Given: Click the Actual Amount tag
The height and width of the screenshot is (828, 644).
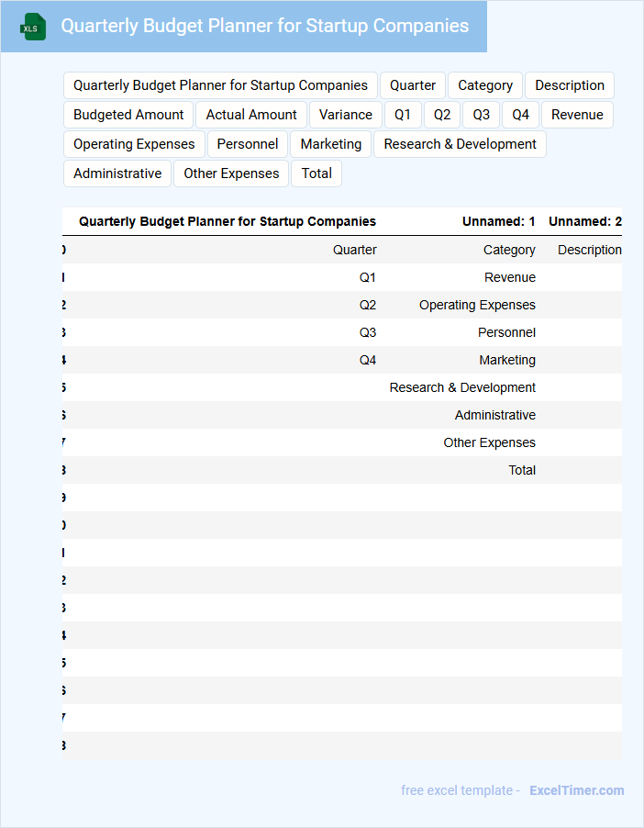Looking at the screenshot, I should click(251, 115).
